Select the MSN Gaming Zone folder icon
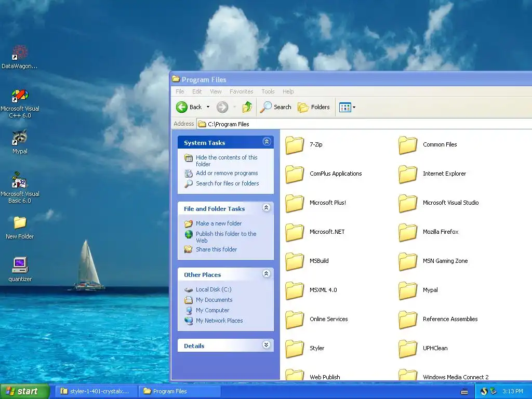This screenshot has width=532, height=399. 408,262
